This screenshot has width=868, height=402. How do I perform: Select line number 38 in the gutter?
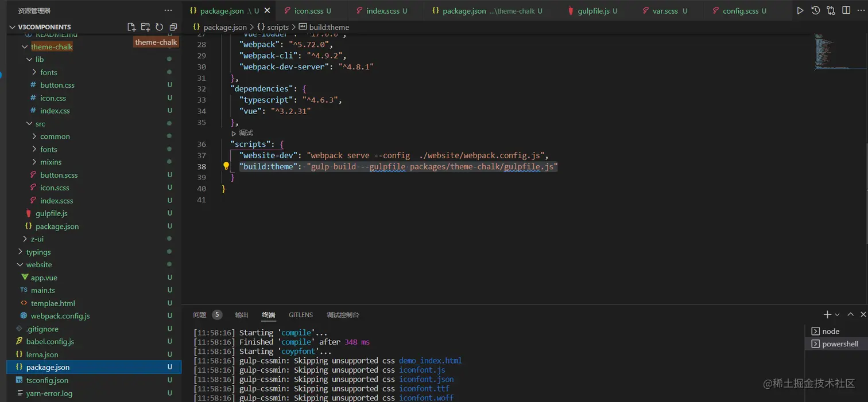click(x=201, y=167)
